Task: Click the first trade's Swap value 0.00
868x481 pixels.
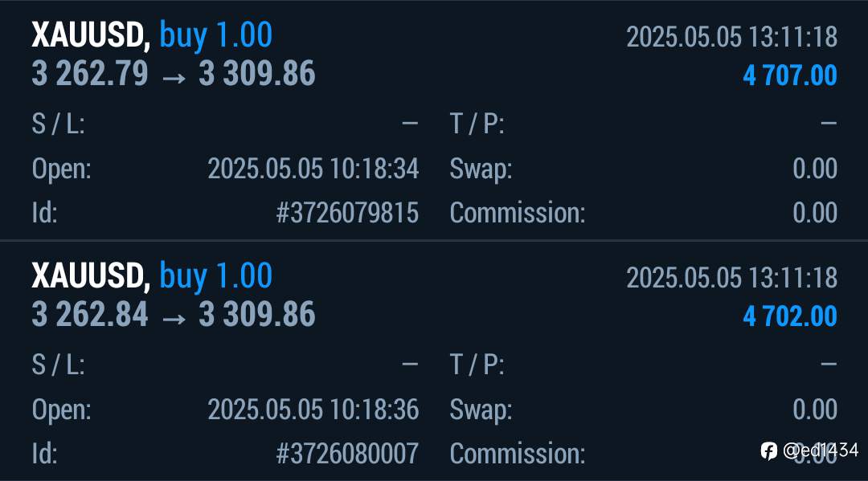Action: [x=815, y=169]
